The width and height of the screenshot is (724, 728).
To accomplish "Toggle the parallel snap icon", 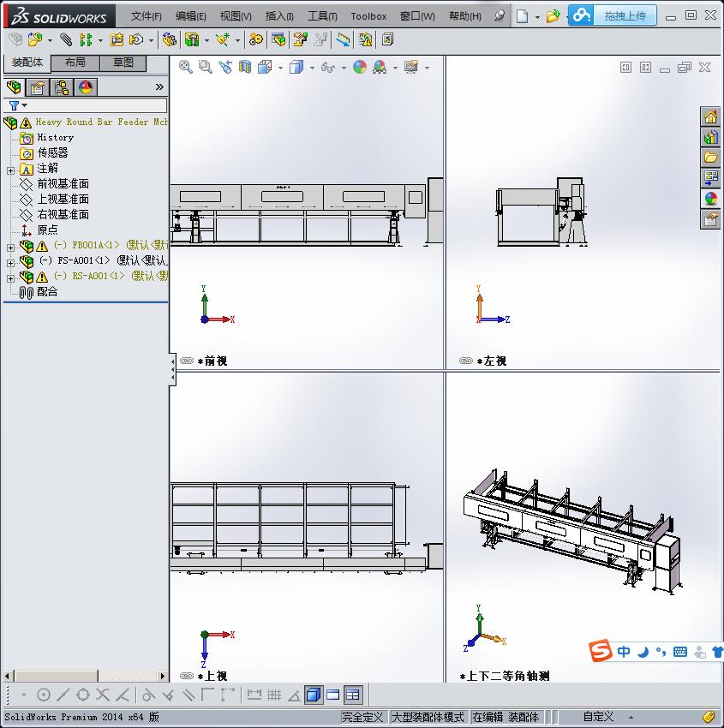I will point(188,695).
